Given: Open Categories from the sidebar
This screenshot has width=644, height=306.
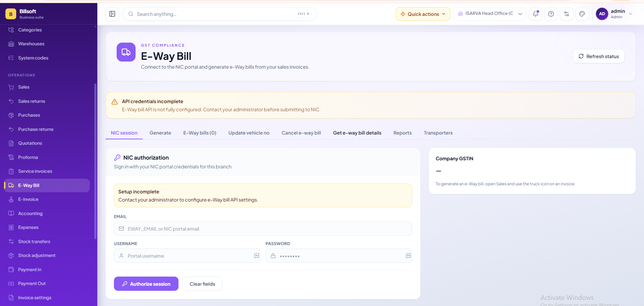Looking at the screenshot, I should tap(47, 30).
